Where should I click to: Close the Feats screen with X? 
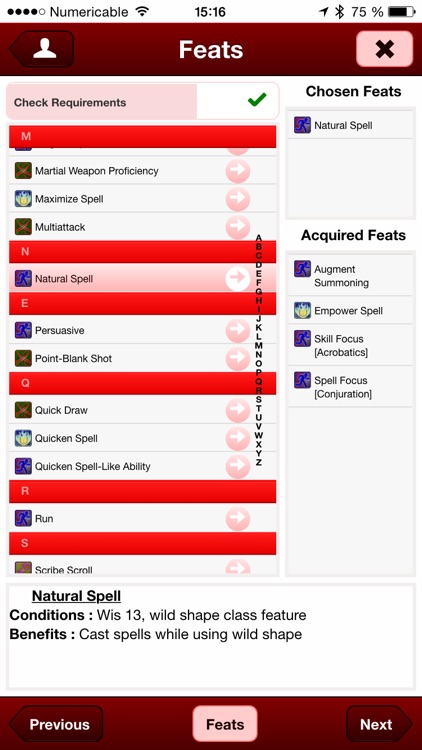click(384, 49)
